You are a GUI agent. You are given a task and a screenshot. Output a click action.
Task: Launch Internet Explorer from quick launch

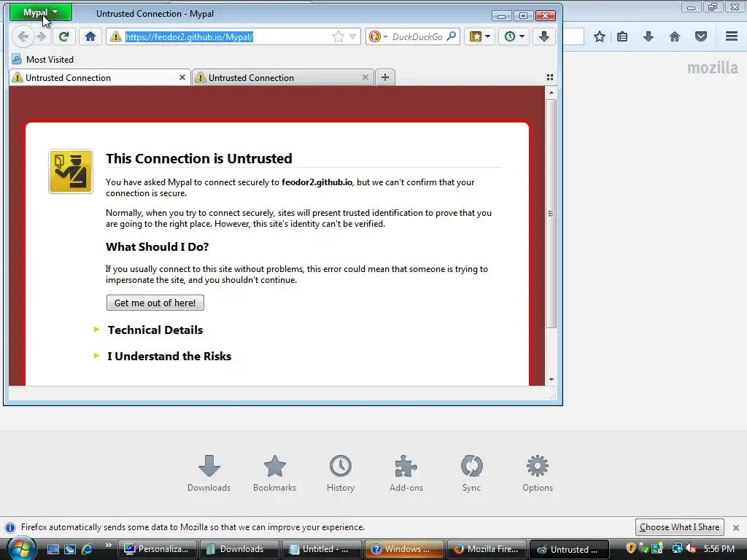tap(88, 550)
